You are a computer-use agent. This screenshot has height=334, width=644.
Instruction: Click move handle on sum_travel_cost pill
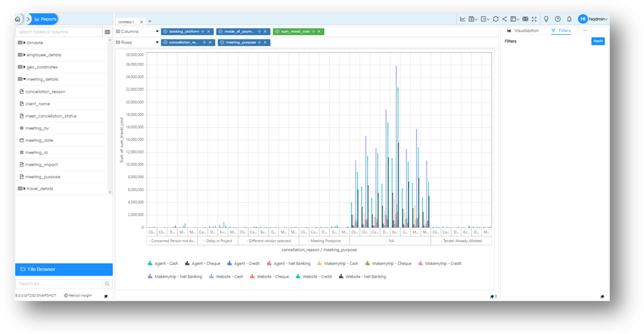point(313,31)
